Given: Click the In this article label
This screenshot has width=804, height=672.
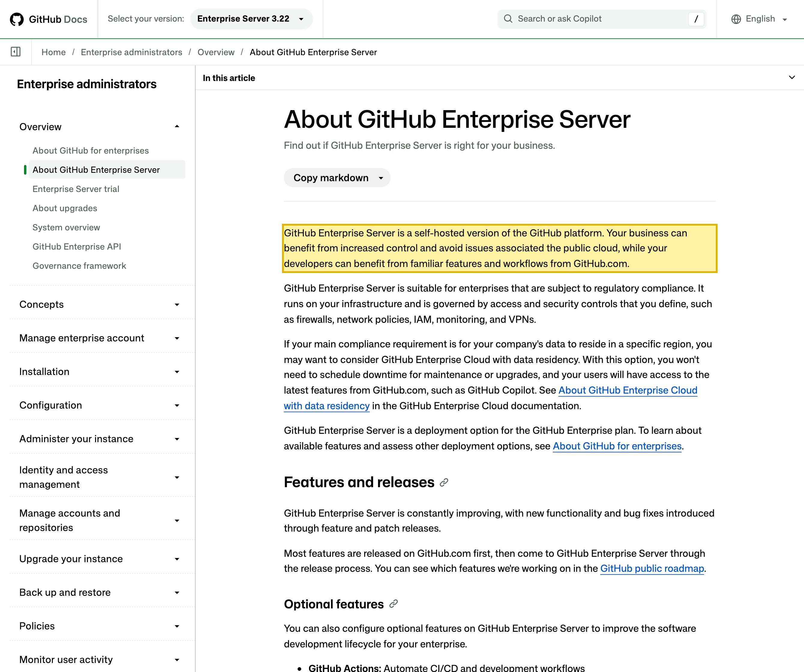Looking at the screenshot, I should click(x=229, y=78).
